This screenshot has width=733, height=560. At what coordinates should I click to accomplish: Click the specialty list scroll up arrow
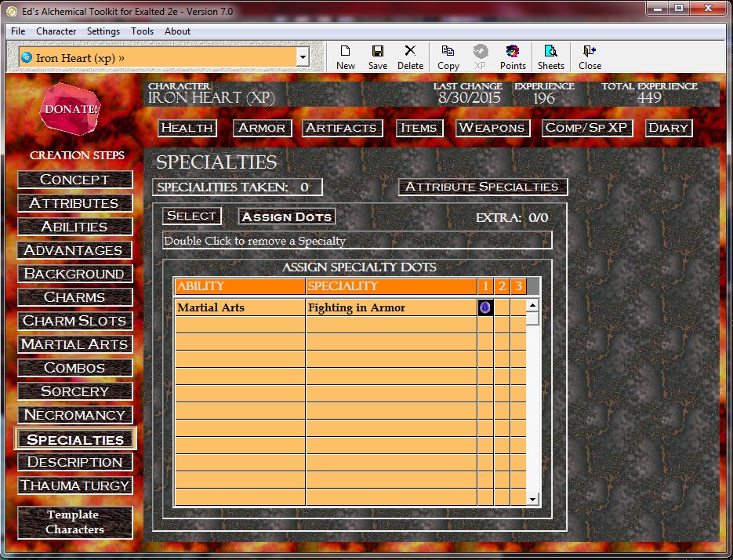pos(532,306)
